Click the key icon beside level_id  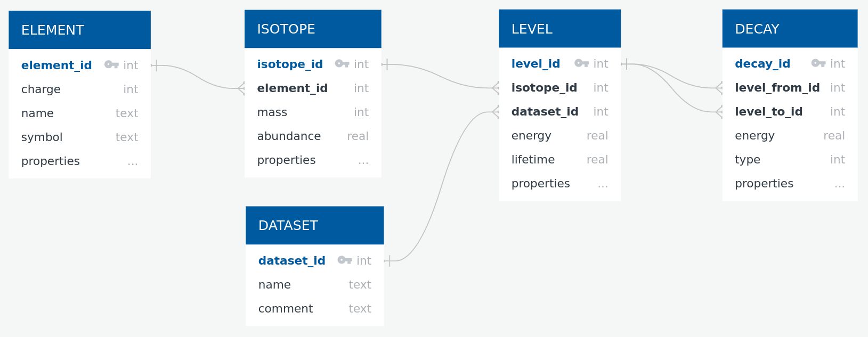[581, 63]
